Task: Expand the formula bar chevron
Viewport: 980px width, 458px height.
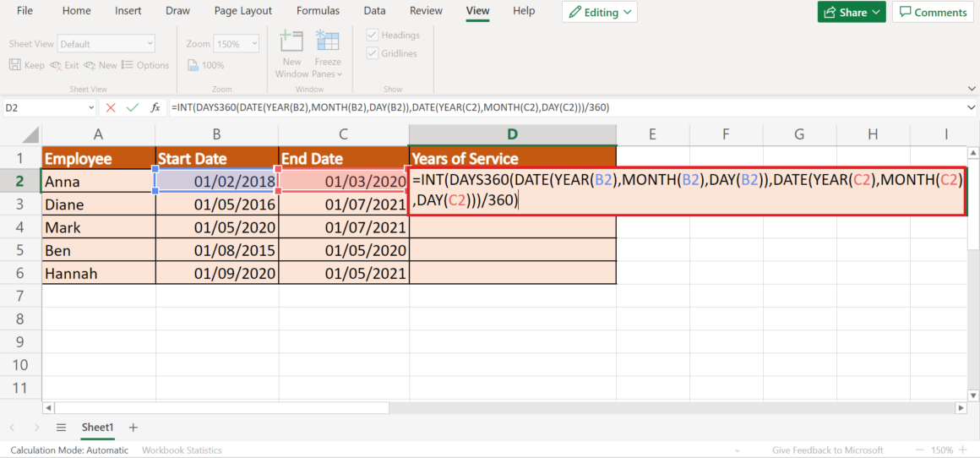Action: [970, 108]
